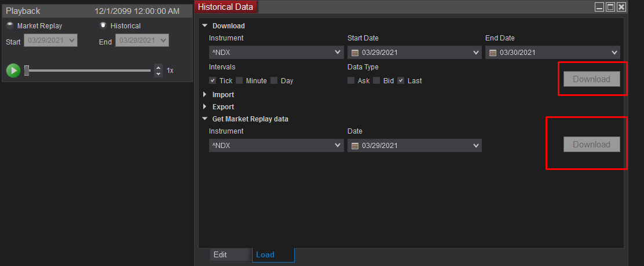Enable the Minute interval checkbox
644x266 pixels.
239,81
